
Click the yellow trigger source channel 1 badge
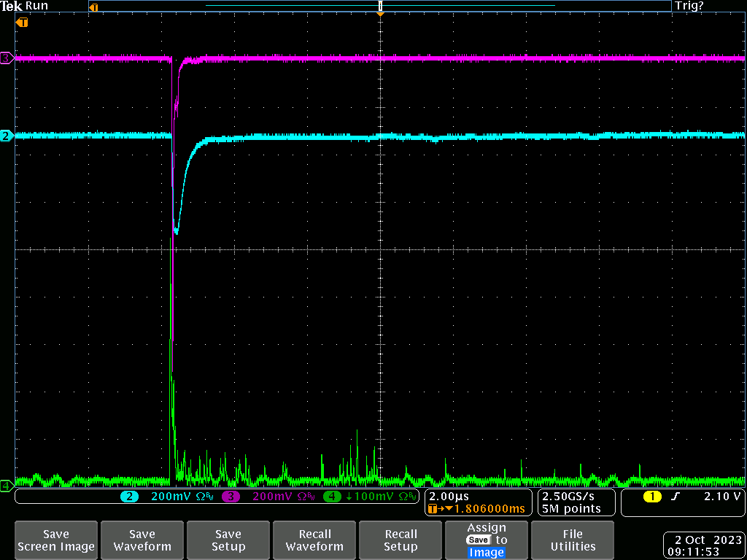651,497
